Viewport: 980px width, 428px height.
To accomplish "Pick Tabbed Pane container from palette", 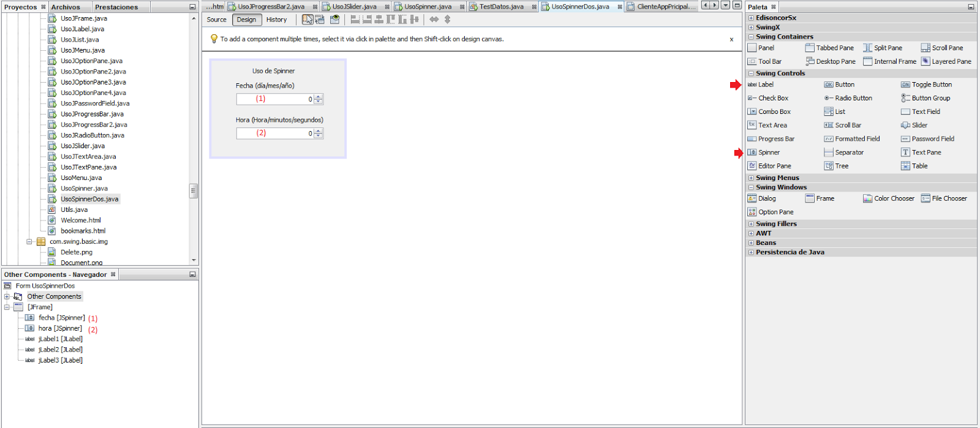I will point(829,48).
